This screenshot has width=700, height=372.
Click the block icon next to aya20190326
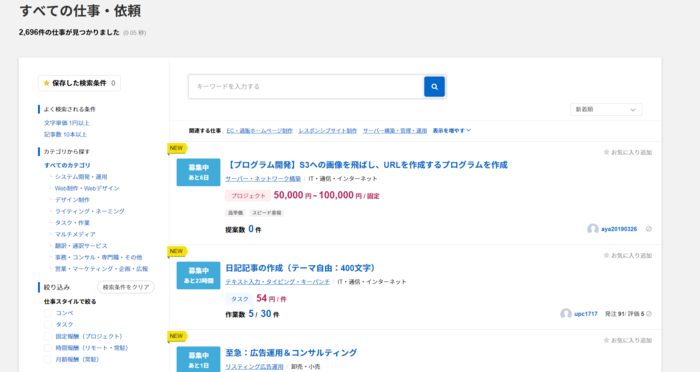click(649, 229)
